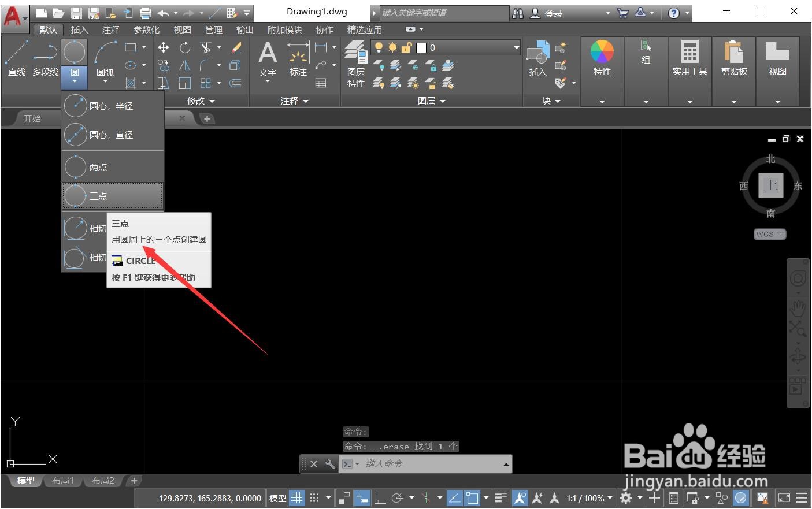This screenshot has height=509, width=812.
Task: Open the Annotate (注释) ribbon tab
Action: 111,29
